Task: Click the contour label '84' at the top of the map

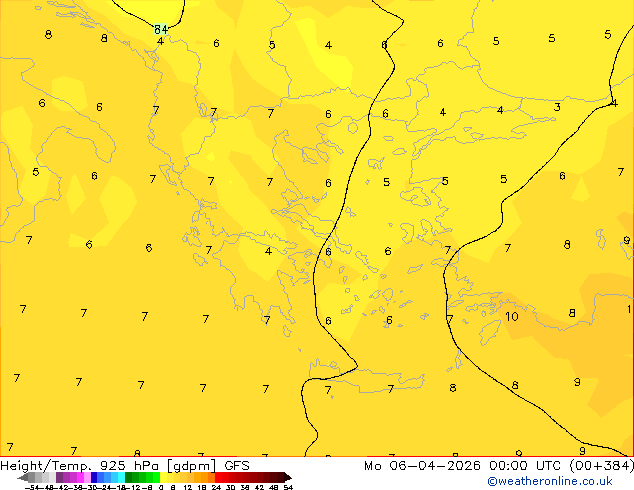Action: pyautogui.click(x=161, y=29)
